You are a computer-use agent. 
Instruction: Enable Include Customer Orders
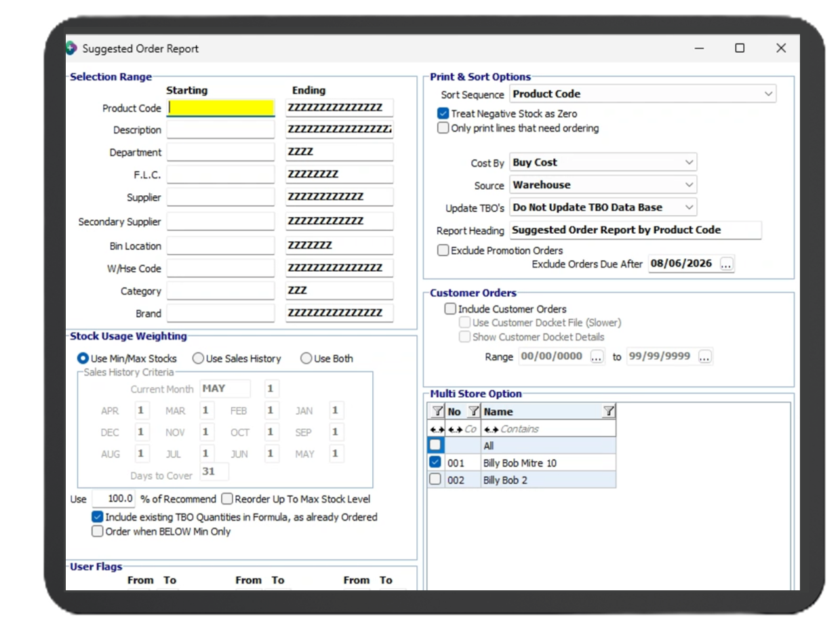tap(450, 308)
